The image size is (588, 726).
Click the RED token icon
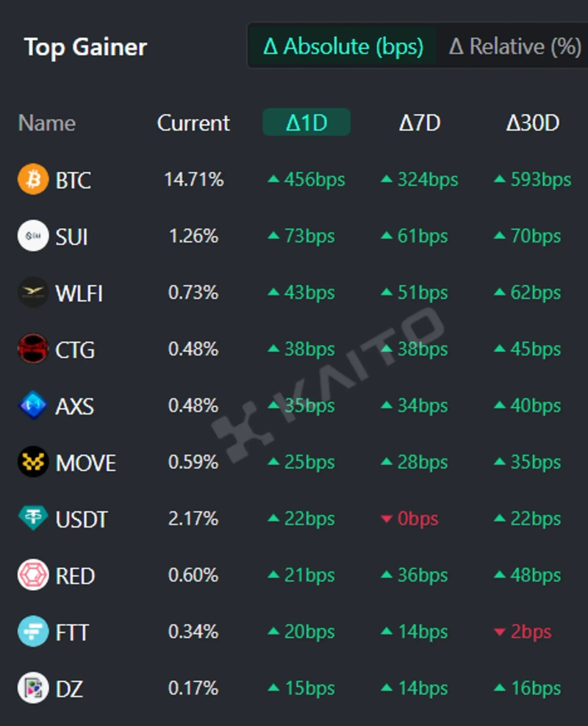click(x=33, y=575)
